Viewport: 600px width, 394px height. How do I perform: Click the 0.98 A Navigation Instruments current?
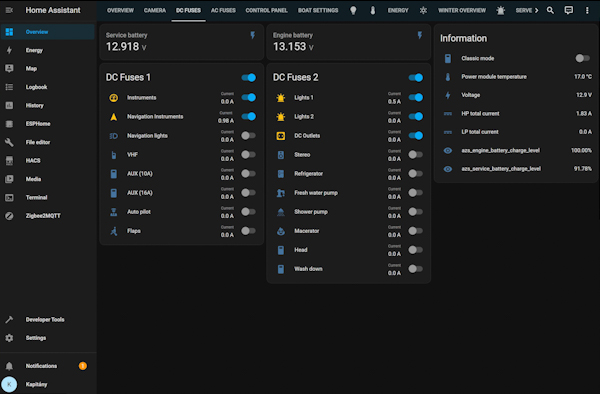click(x=226, y=120)
